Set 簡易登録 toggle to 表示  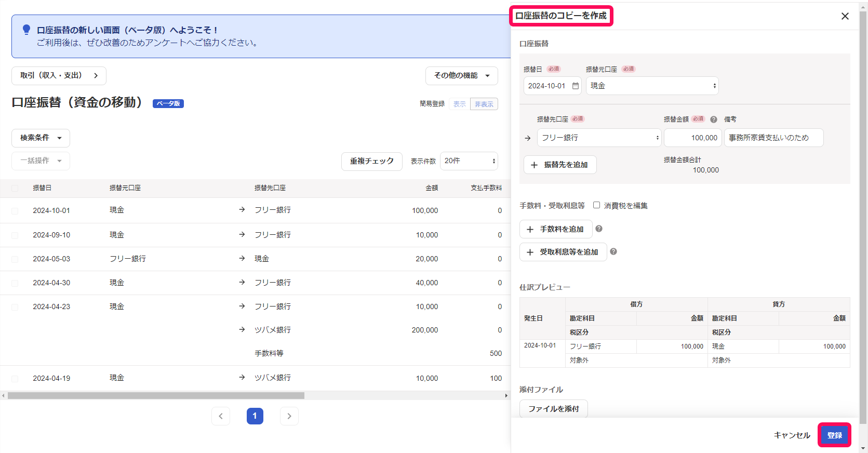pyautogui.click(x=459, y=104)
